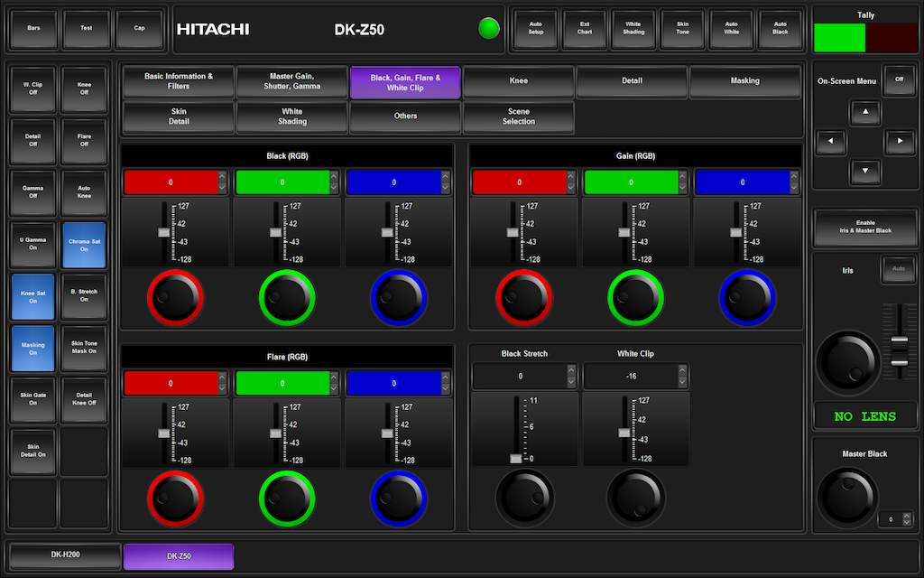Click the green Black (RGB) rotary knob
Image resolution: width=924 pixels, height=578 pixels.
point(287,298)
